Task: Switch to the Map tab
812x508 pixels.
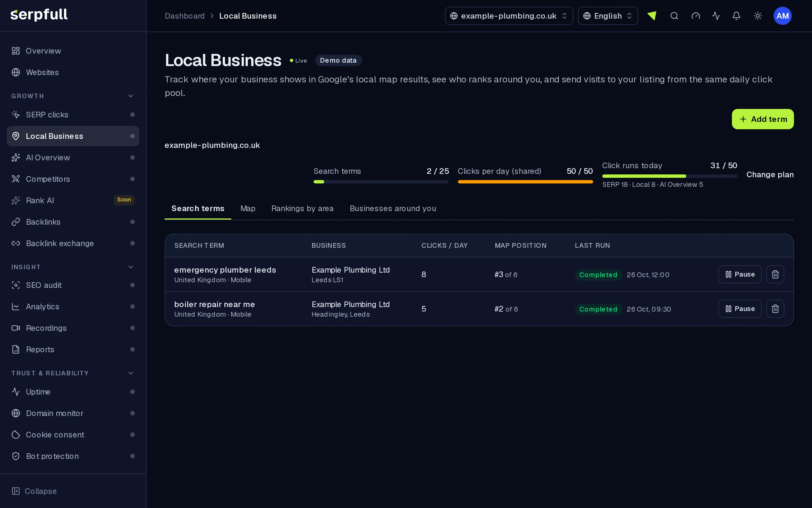Action: pos(248,208)
